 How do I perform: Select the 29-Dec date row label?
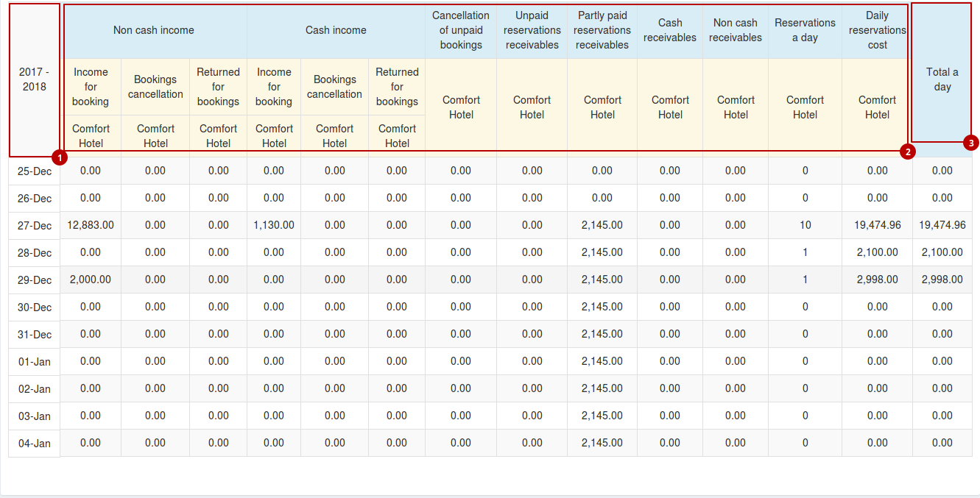[35, 280]
